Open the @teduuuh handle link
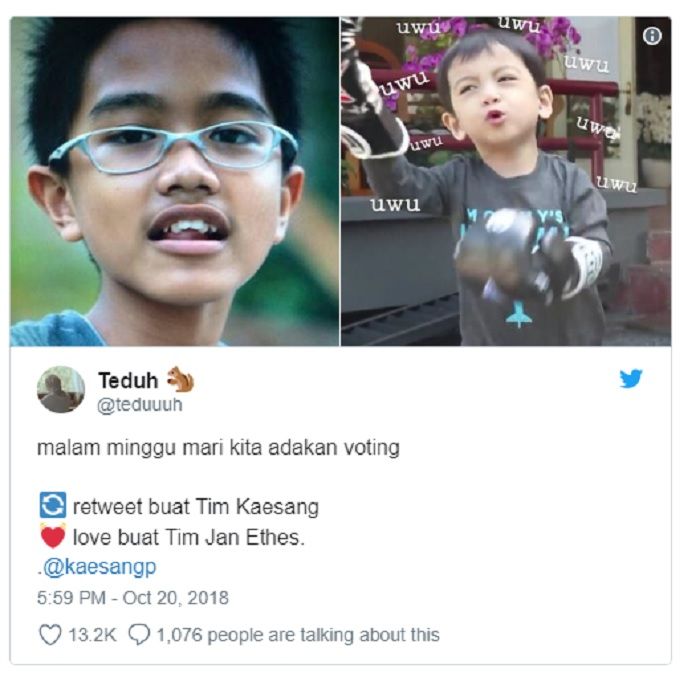The height and width of the screenshot is (697, 700). click(140, 405)
